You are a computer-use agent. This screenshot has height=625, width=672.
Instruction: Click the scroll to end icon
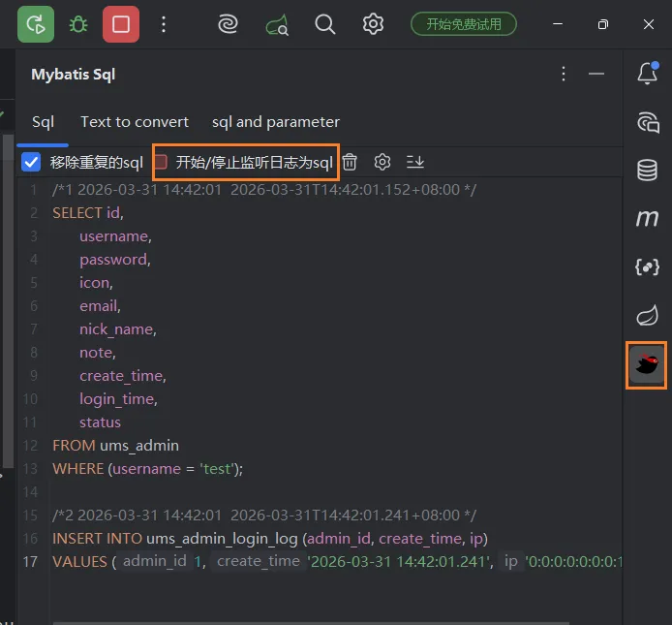click(414, 162)
